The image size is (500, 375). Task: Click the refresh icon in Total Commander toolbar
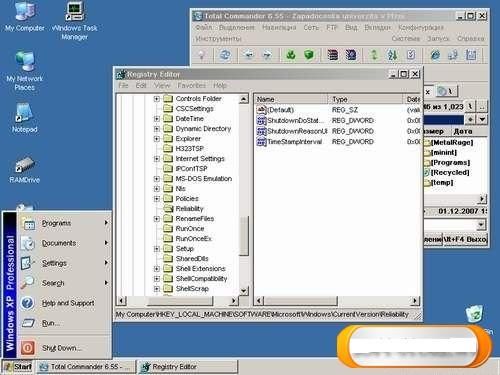pos(225,55)
